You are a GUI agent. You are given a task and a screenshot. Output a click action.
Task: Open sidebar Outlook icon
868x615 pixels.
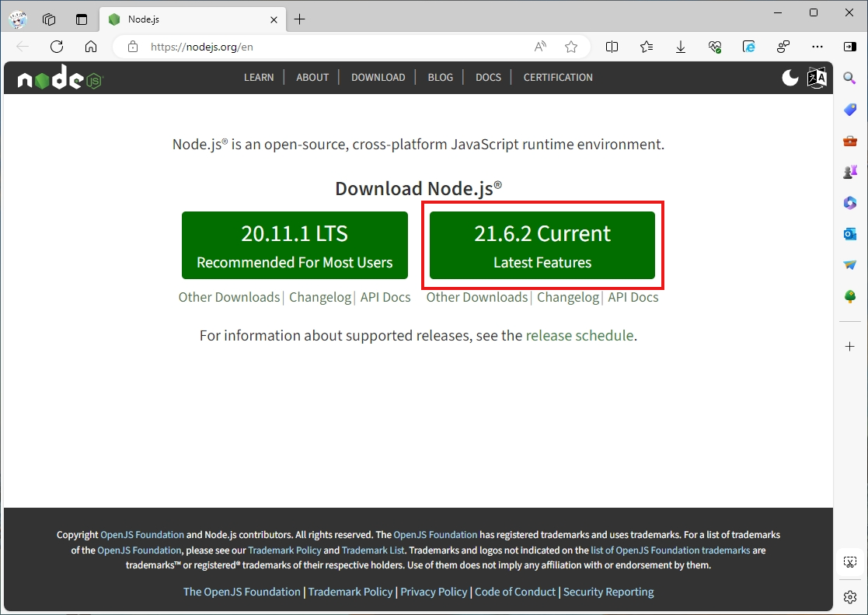tap(849, 234)
